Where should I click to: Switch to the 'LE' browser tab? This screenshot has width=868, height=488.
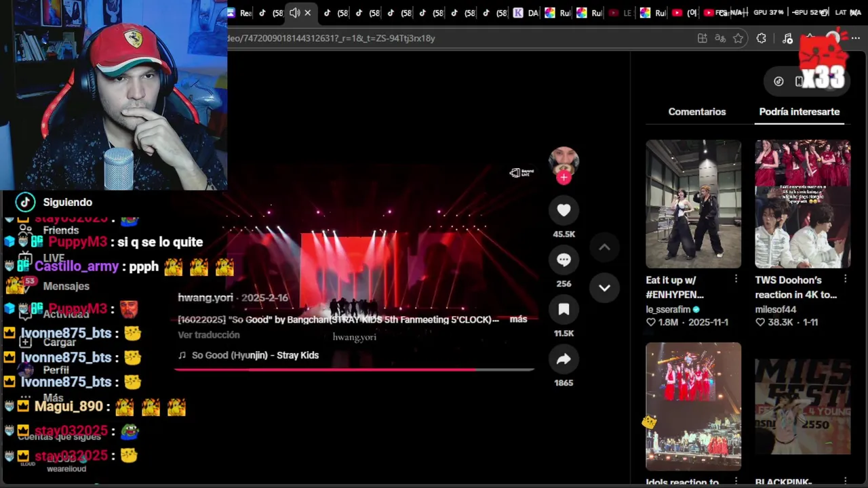coord(621,13)
